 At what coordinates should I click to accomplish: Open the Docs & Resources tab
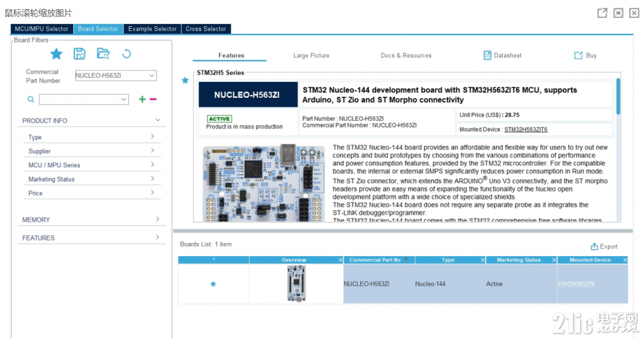pos(406,55)
